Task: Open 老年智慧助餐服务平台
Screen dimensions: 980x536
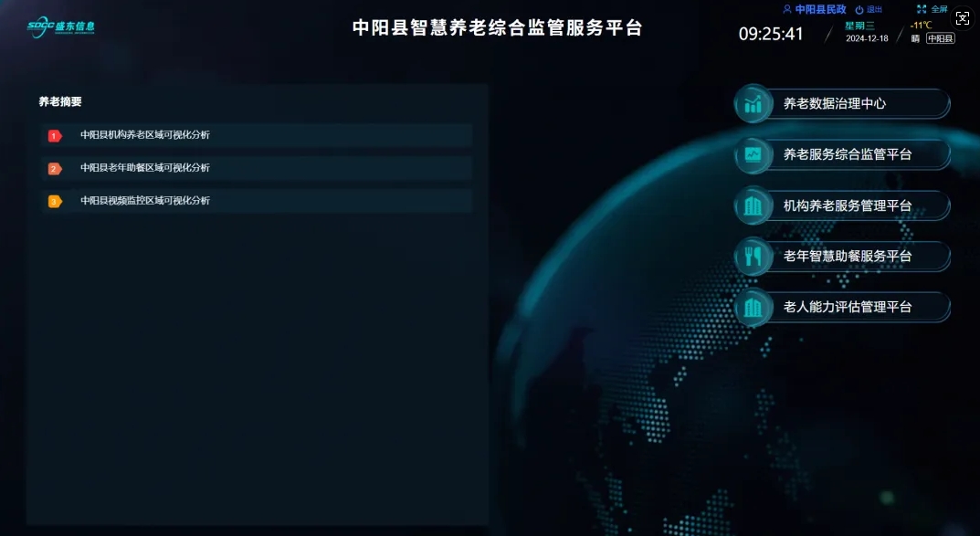Action: 842,257
